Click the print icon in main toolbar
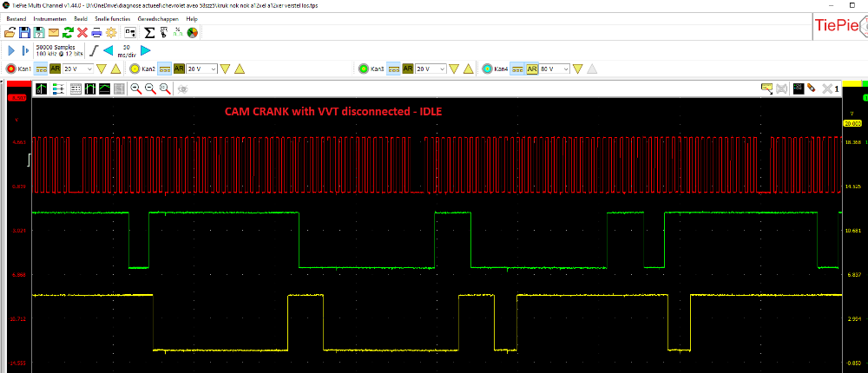This screenshot has height=373, width=868. point(97,33)
